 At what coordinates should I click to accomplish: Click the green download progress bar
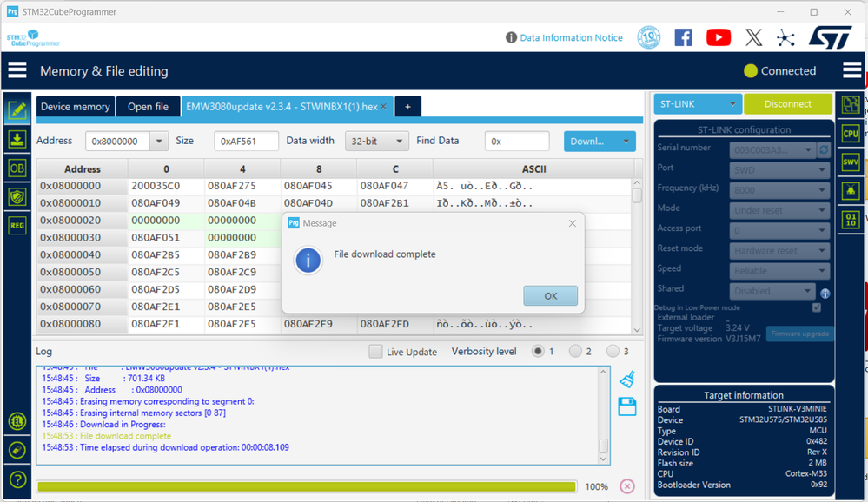pos(307,486)
